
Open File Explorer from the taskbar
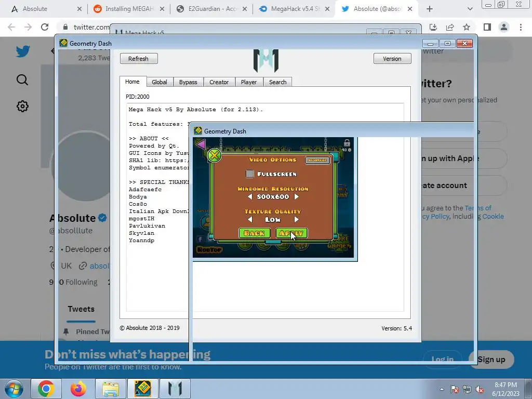tap(110, 389)
